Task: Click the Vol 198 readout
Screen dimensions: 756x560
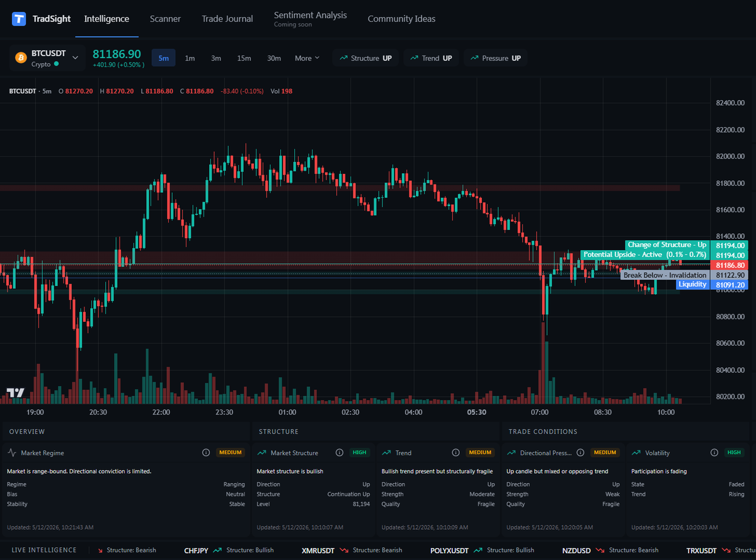Action: 282,91
